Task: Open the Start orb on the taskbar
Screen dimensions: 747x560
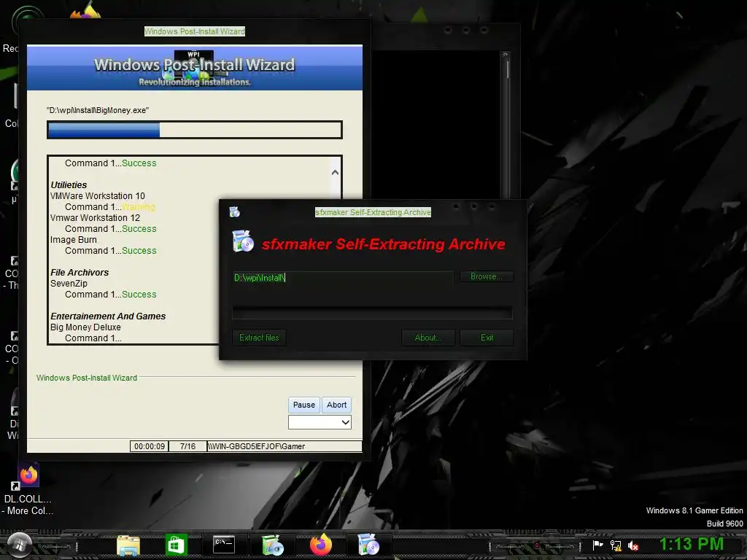Action: pos(20,544)
